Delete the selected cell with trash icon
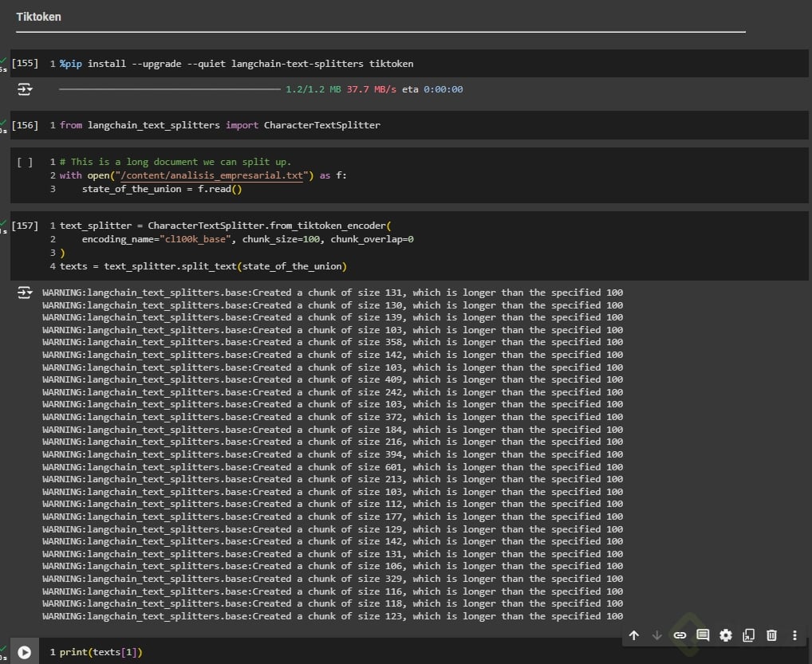The width and height of the screenshot is (812, 664). (771, 635)
